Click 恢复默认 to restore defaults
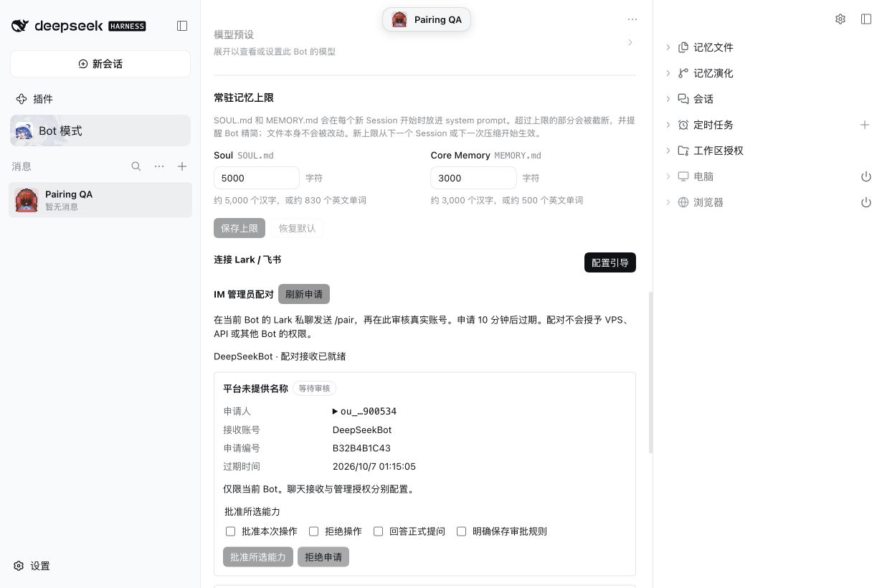Screen dimensions: 882x588 tap(298, 228)
